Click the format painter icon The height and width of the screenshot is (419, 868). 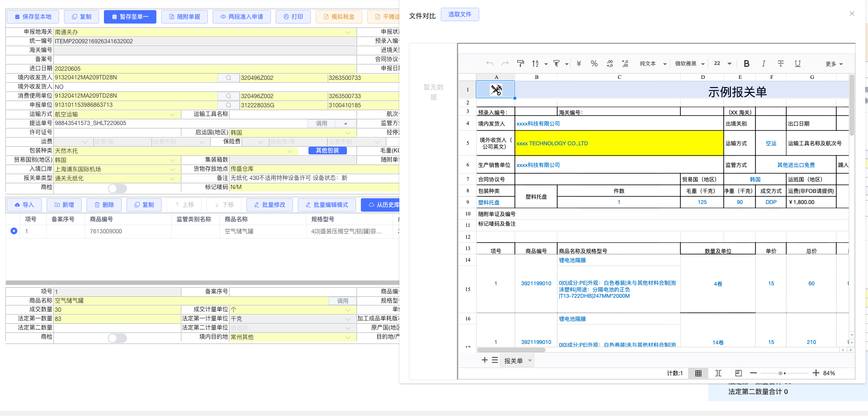520,63
